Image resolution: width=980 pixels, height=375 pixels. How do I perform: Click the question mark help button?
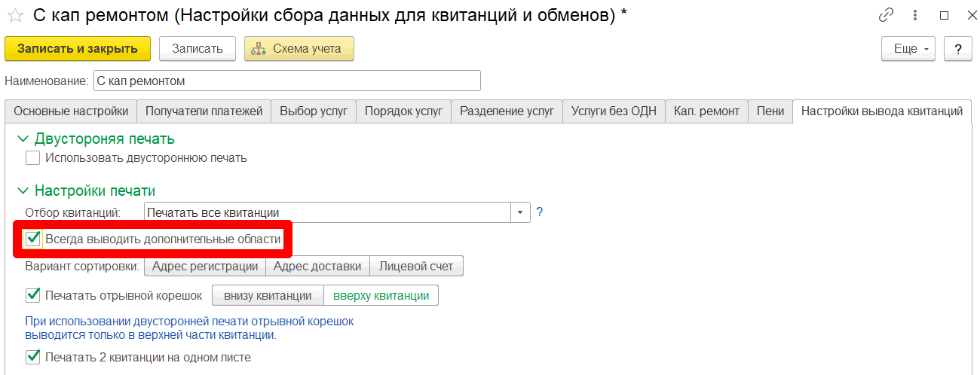957,49
